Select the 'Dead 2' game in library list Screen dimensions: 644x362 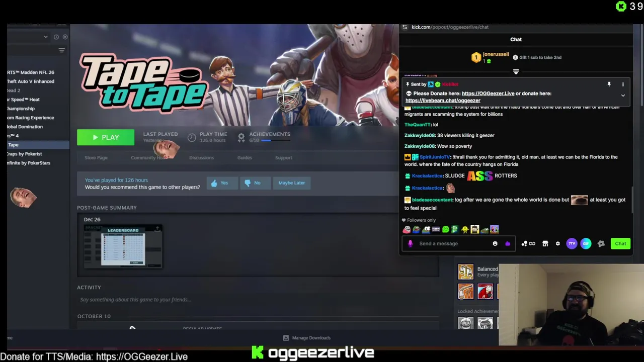(14, 90)
